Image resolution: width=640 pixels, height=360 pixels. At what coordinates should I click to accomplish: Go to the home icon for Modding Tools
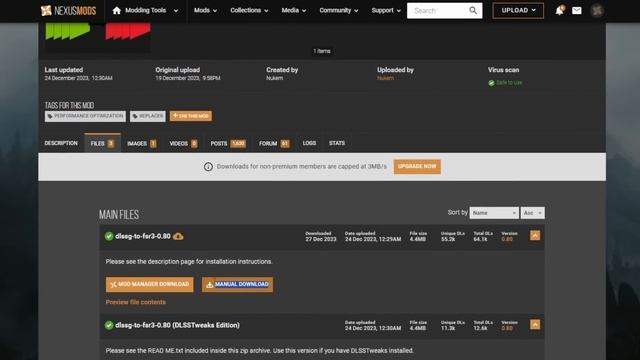coord(117,11)
